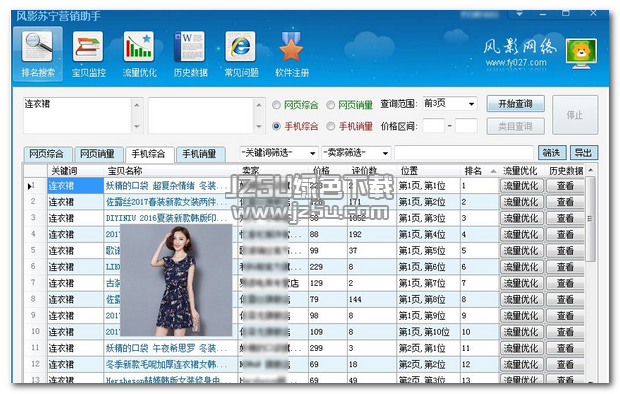Click 查看 button in row 12

(x=565, y=364)
